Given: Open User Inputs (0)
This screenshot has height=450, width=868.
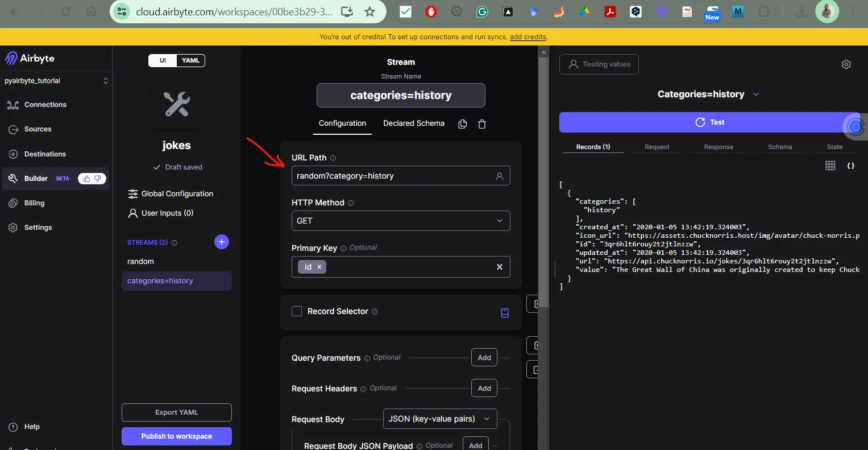Looking at the screenshot, I should [x=161, y=213].
